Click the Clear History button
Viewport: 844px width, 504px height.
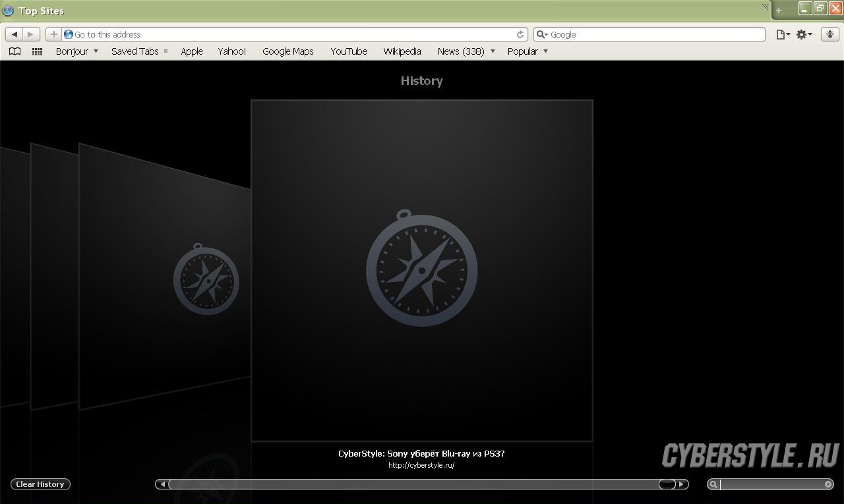point(40,484)
